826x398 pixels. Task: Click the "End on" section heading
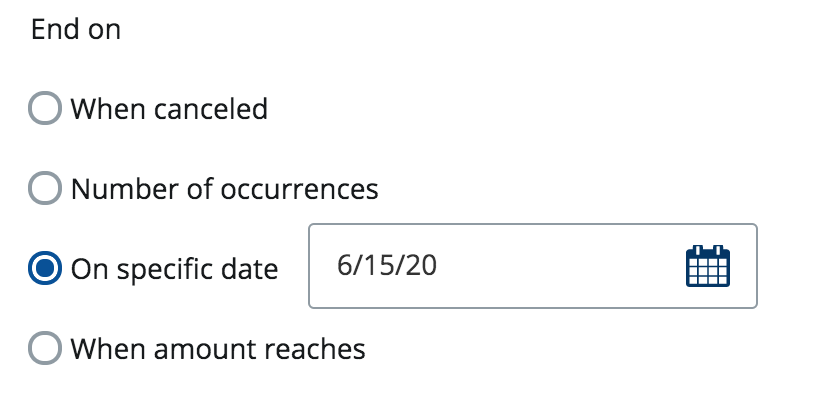pos(76,29)
